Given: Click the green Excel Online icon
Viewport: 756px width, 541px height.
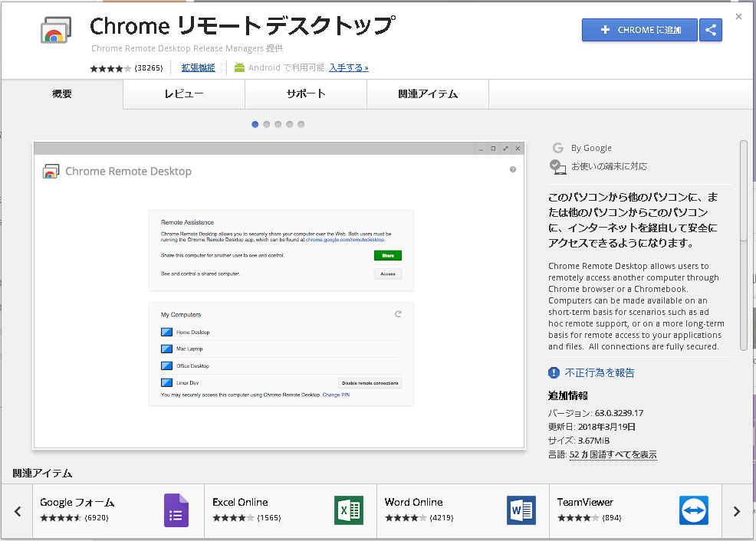Looking at the screenshot, I should (x=349, y=510).
